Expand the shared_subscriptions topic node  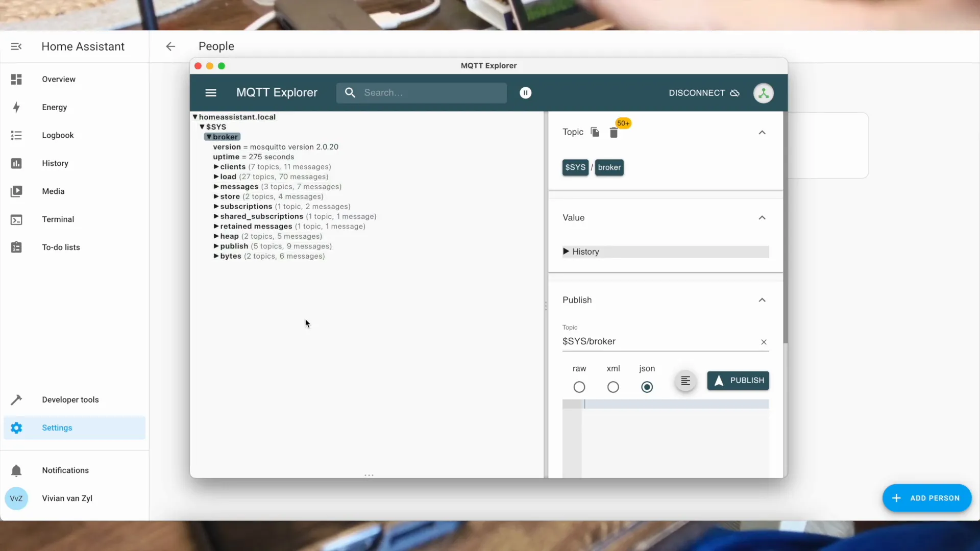(216, 216)
